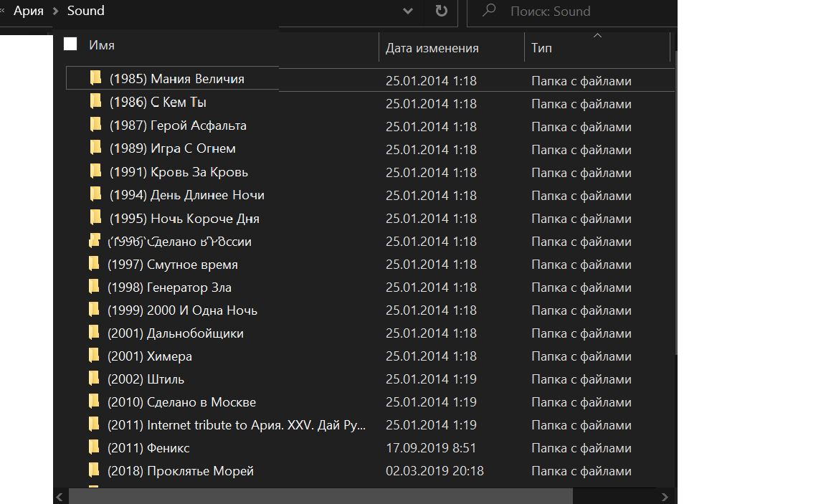This screenshot has height=504, width=826.
Task: Click folder icon of '(1985) Мания Величия'
Action: (x=95, y=78)
